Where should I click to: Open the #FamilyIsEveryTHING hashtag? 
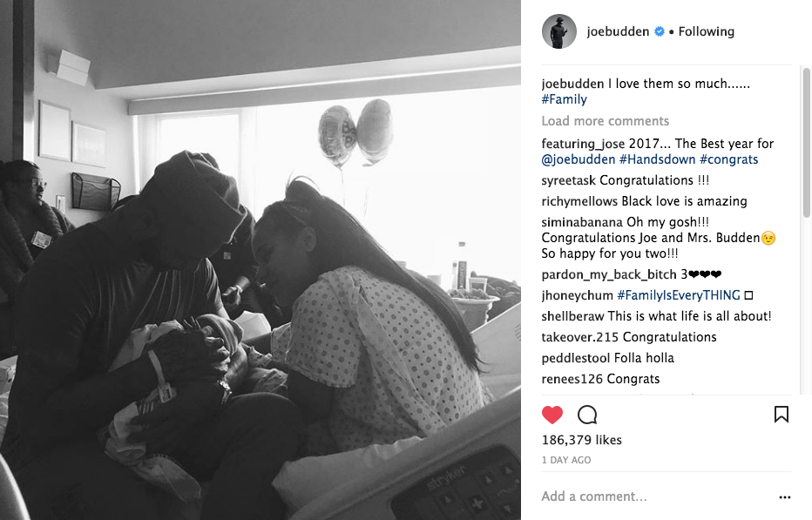[x=679, y=295]
